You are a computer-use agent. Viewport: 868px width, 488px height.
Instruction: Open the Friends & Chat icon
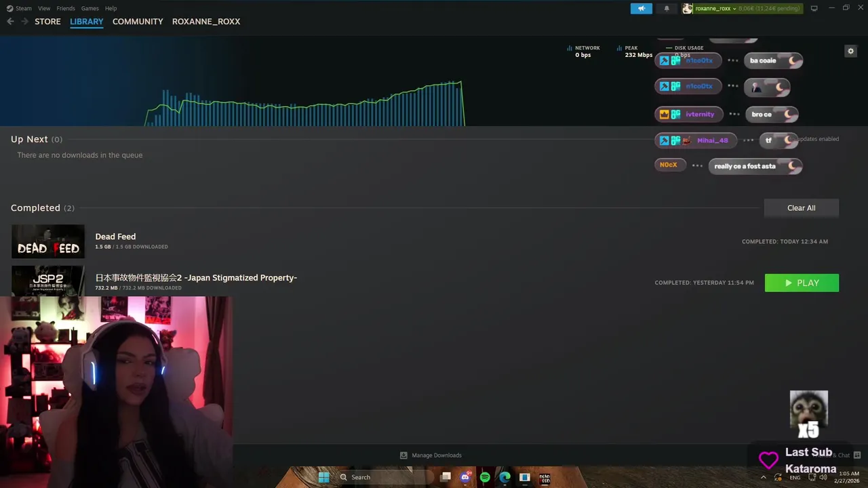pos(856,455)
